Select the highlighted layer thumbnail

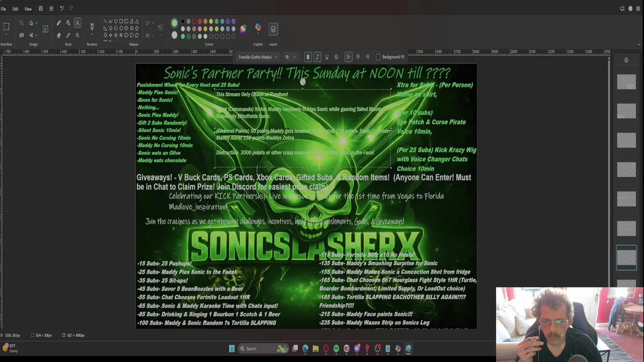pos(626,258)
